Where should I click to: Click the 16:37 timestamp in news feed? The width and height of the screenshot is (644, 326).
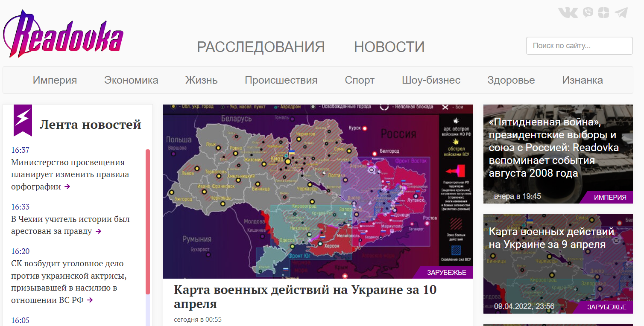click(20, 150)
